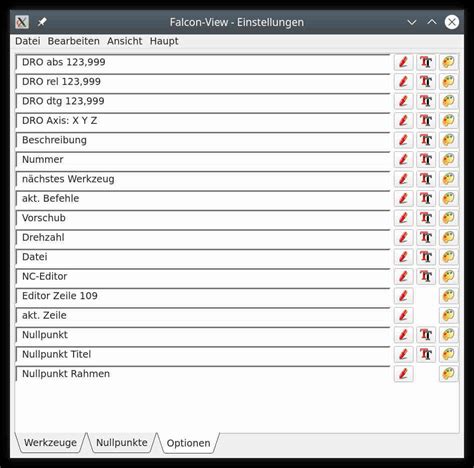Click the Drehzahl preview field
474x468 pixels.
[203, 238]
